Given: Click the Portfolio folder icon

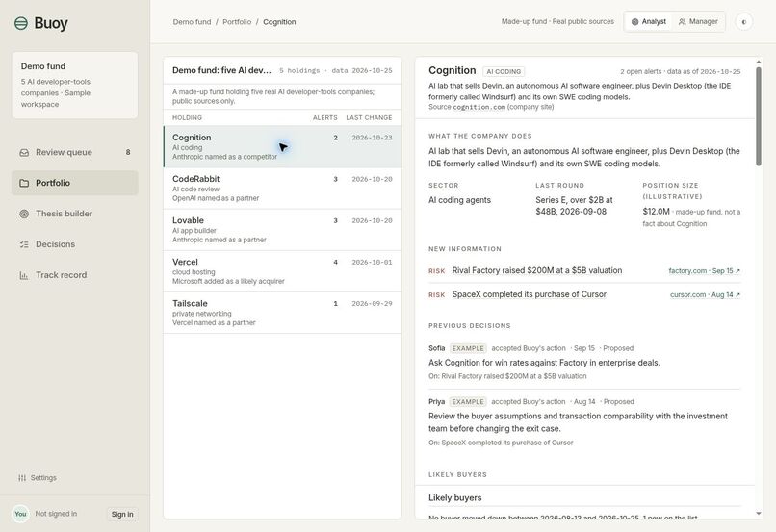Looking at the screenshot, I should (24, 183).
